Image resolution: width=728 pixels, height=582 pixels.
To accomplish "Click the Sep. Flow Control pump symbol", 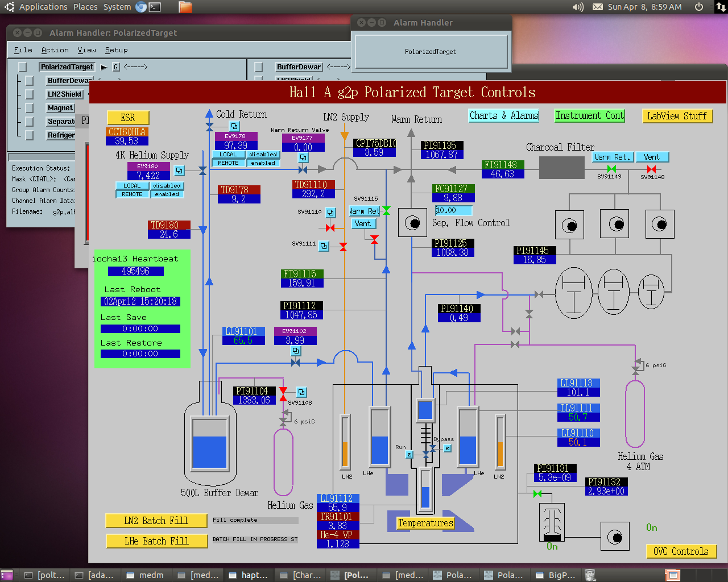I will (412, 222).
